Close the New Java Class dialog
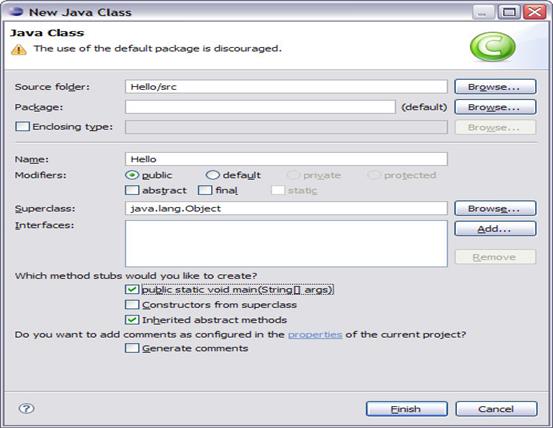Screen dimensions: 553x428 [535, 12]
